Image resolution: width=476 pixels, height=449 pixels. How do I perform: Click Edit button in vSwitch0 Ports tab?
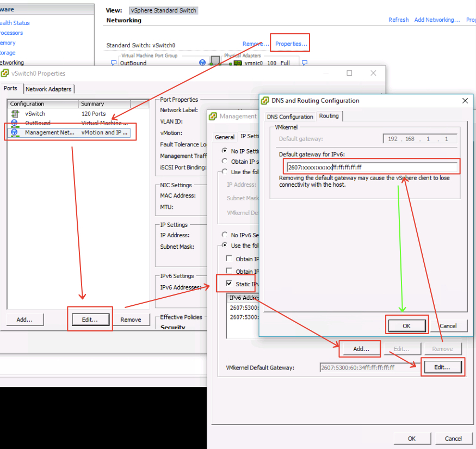[90, 319]
